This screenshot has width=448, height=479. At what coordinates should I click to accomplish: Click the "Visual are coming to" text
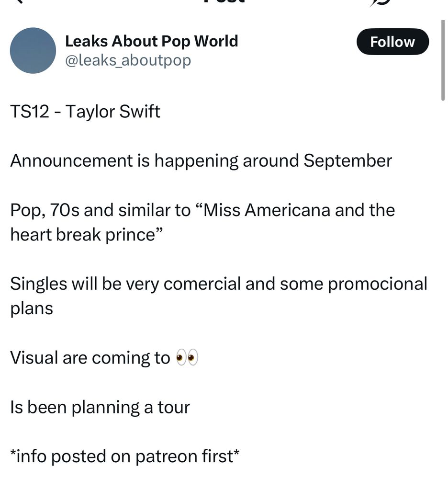(x=90, y=358)
